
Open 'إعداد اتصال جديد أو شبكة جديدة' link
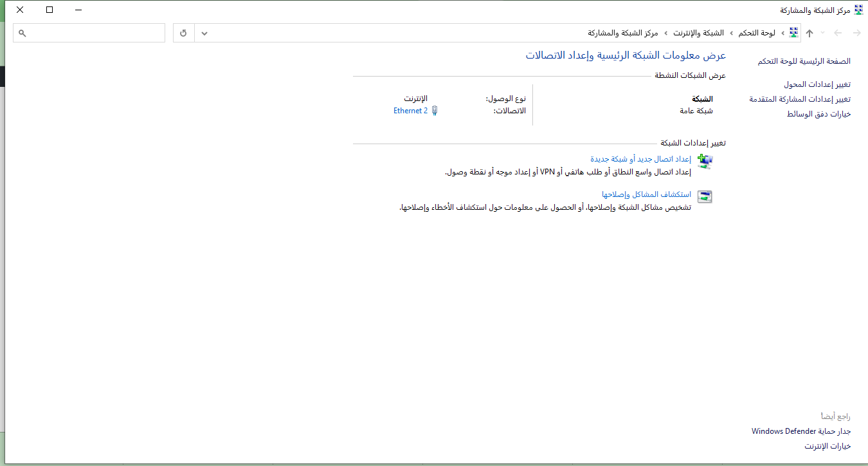coord(640,159)
